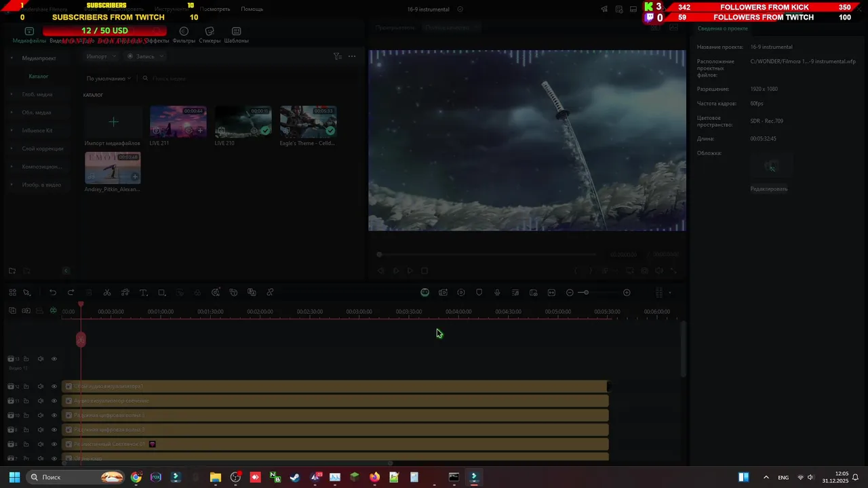Viewport: 868px width, 488px height.
Task: Select the Eagle's Theme media thumbnail
Action: (309, 122)
